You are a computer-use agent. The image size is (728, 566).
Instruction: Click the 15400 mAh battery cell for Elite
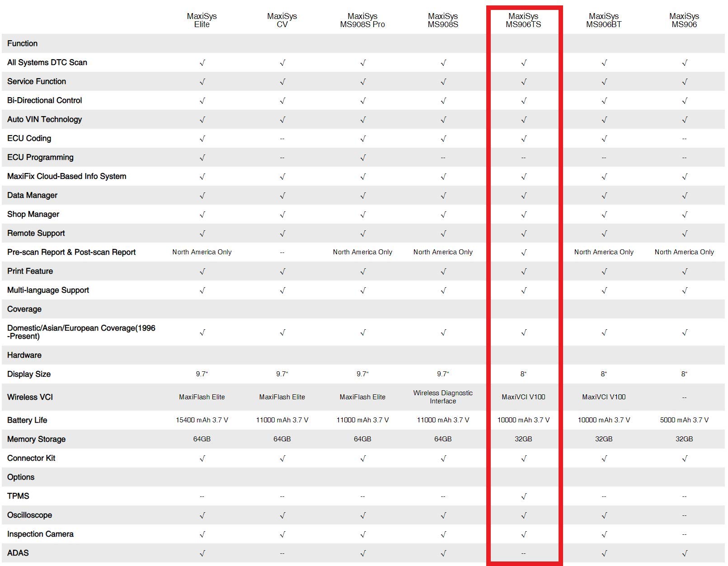202,420
